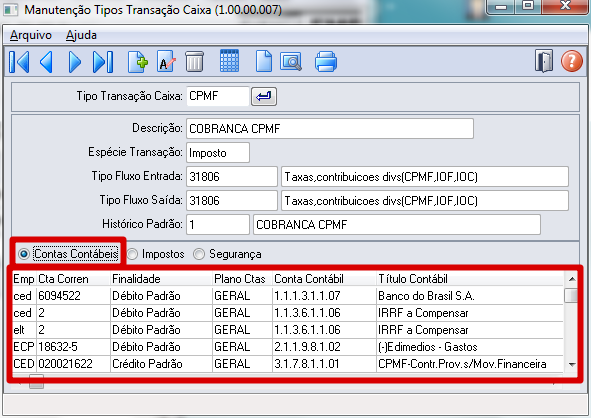Click the table scroll up arrow

coord(572,279)
